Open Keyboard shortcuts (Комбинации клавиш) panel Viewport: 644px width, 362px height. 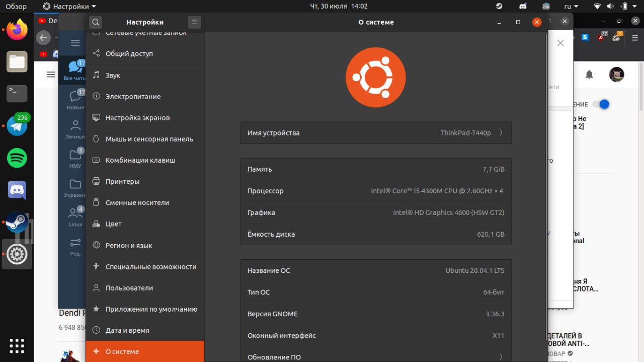coord(145,160)
